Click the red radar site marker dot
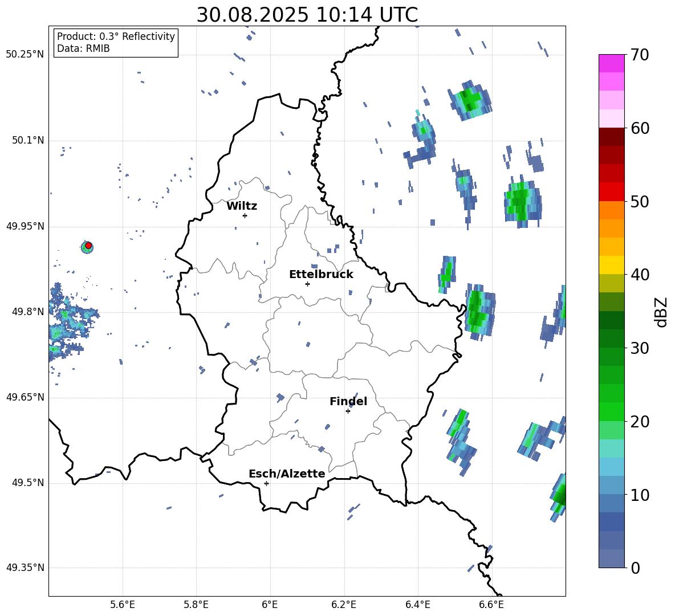Image resolution: width=675 pixels, height=616 pixels. (88, 246)
